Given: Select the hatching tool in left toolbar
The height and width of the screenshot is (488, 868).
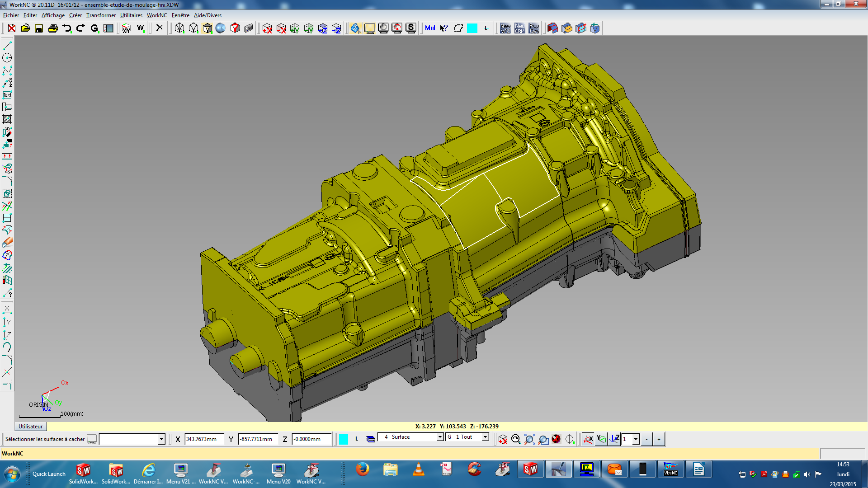Looking at the screenshot, I should 7,119.
